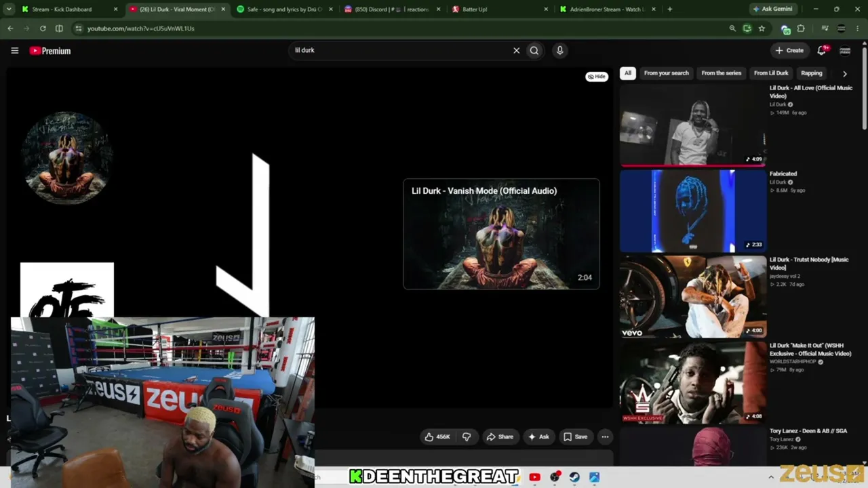Screen dimensions: 868x488
Task: Open the Photos app in the taskbar
Action: coord(594,477)
